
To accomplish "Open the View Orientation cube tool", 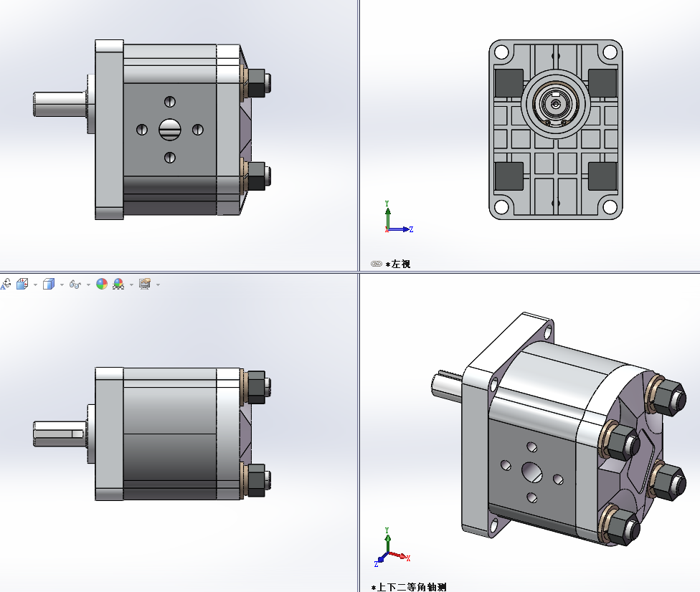I will tap(22, 284).
